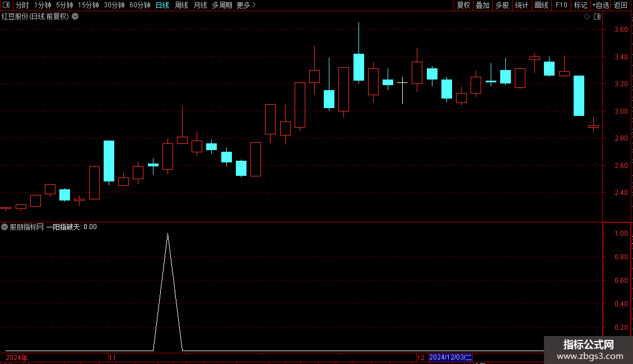Toggle the side panel icon in chart header
The width and height of the screenshot is (633, 364).
[x=597, y=17]
